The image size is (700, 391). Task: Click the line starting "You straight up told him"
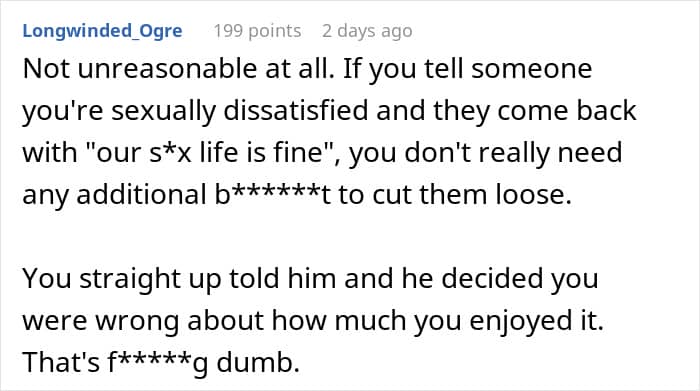[x=310, y=279]
